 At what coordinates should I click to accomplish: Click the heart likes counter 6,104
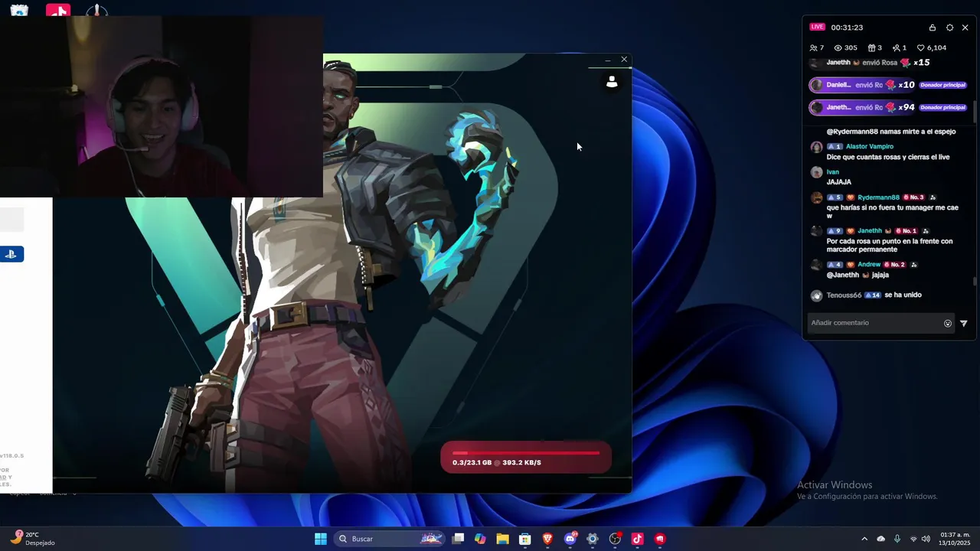coord(932,47)
